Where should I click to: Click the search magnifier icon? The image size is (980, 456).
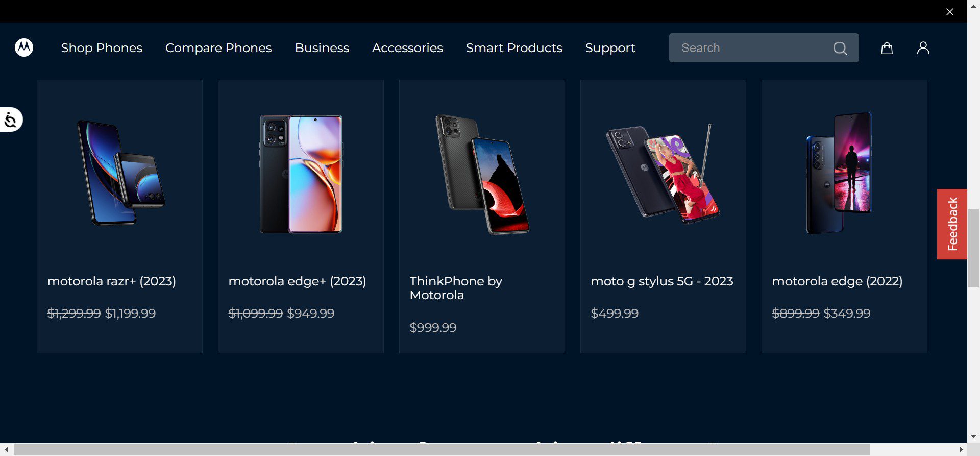[840, 48]
